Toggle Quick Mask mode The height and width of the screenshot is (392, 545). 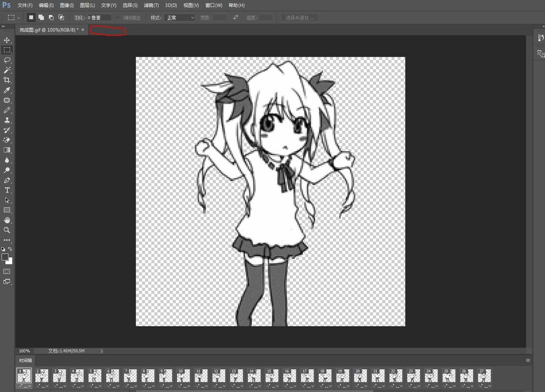(x=7, y=271)
